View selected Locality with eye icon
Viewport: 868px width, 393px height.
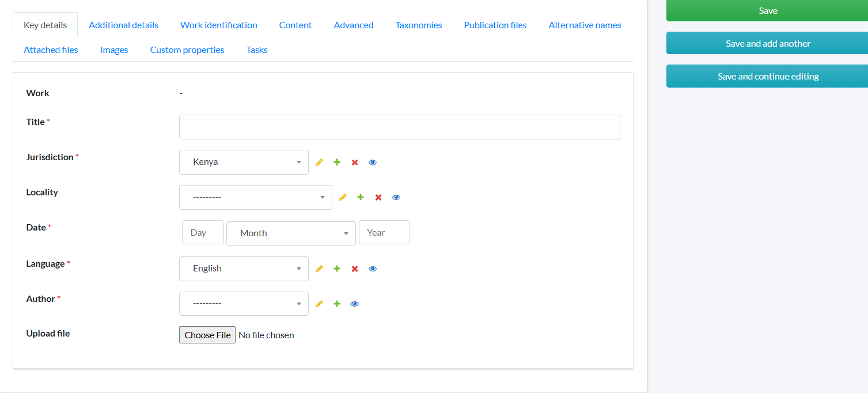(x=396, y=198)
